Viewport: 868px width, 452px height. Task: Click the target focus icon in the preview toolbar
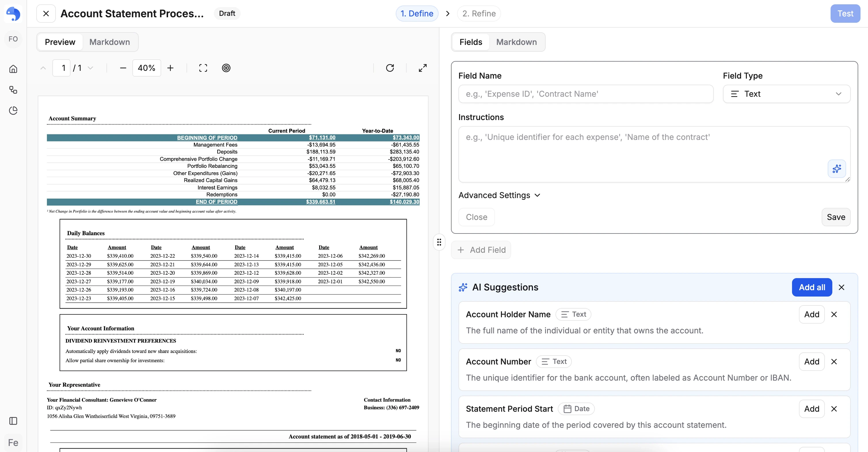pyautogui.click(x=226, y=68)
